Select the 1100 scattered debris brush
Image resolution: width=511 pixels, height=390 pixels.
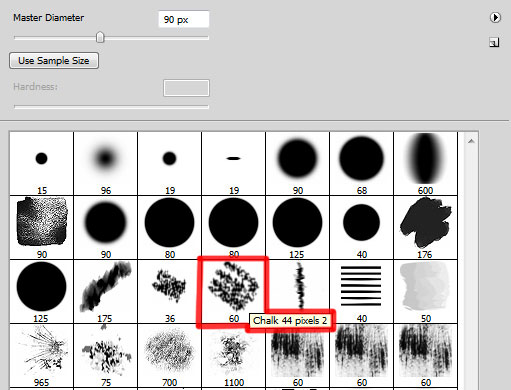(x=233, y=355)
